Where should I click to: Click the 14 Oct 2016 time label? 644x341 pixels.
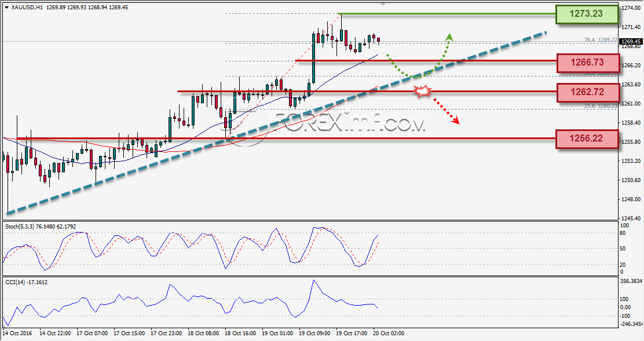click(x=17, y=333)
